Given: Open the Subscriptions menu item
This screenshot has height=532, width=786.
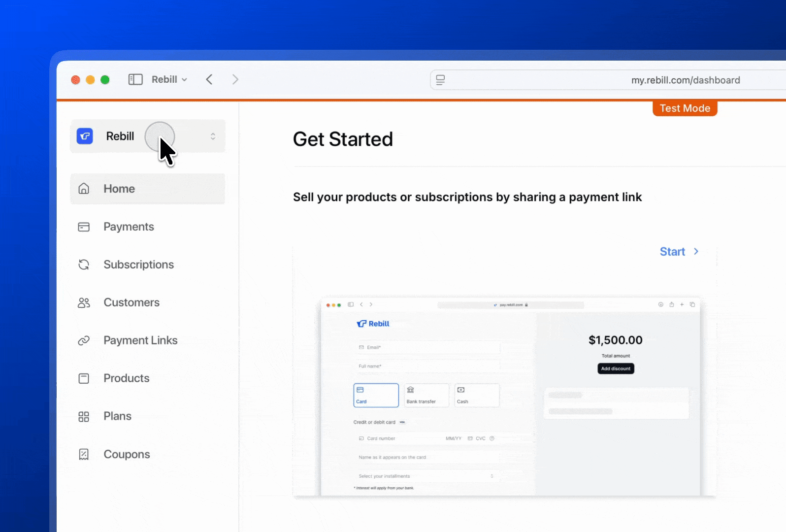Looking at the screenshot, I should tap(138, 265).
